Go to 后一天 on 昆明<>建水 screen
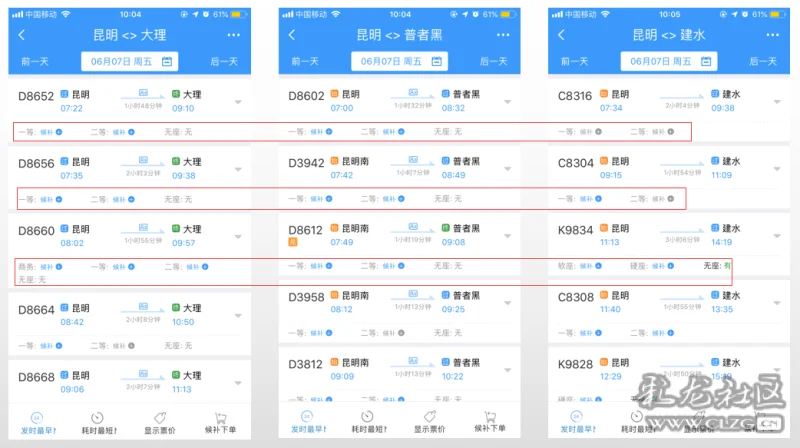Viewport: 800px width, 448px height. [x=763, y=62]
